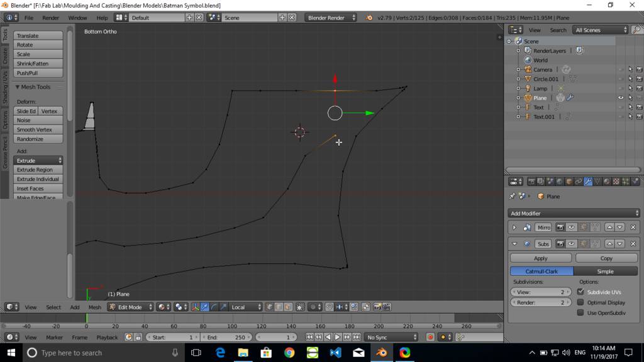
Task: Click the View subdivisions field
Action: click(x=540, y=292)
